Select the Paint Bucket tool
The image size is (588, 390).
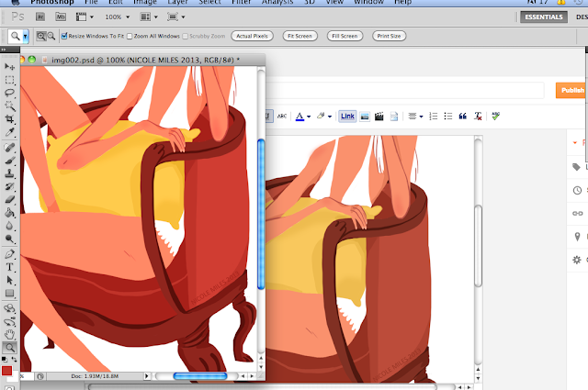tap(9, 213)
